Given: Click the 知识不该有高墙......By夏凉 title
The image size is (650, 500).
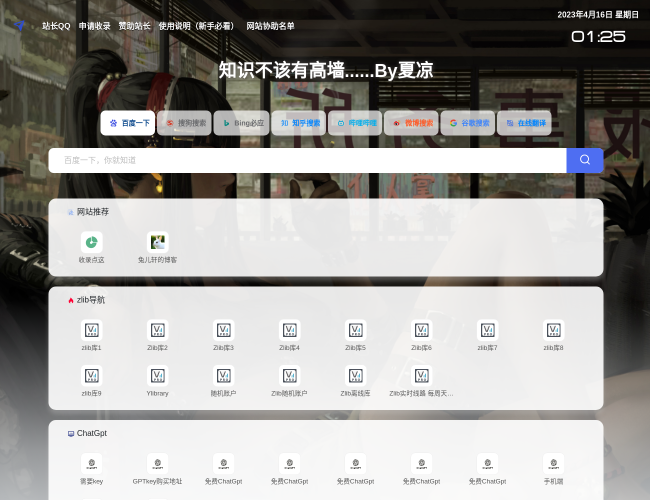Looking at the screenshot, I should [x=326, y=70].
